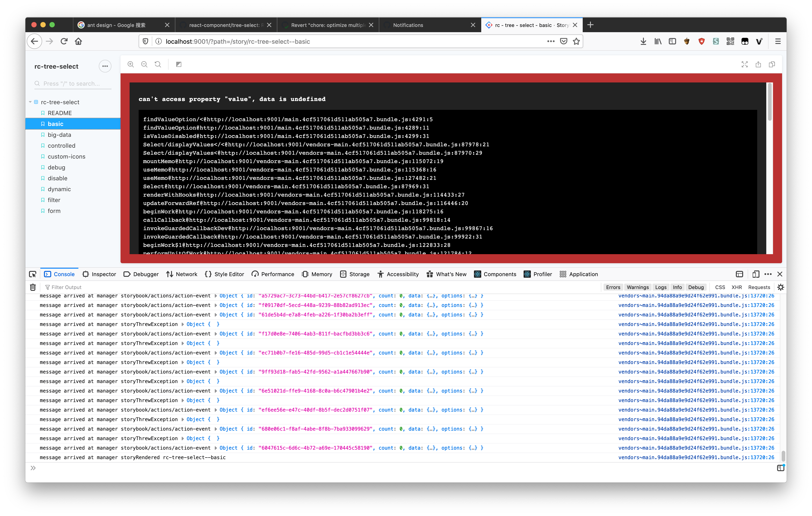Click the Storybook zoom in icon
This screenshot has height=516, width=812.
point(130,64)
